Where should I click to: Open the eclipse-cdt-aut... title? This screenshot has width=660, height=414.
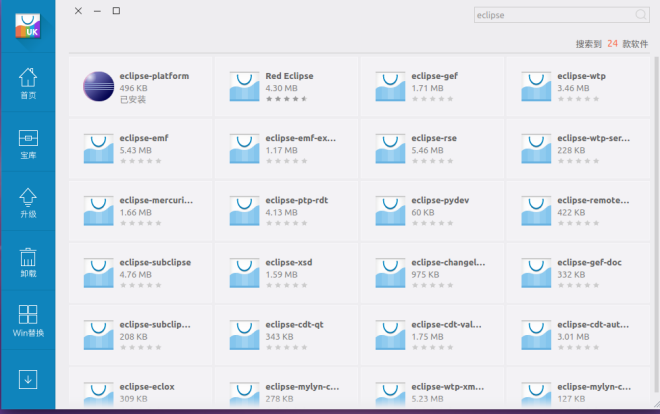point(593,324)
